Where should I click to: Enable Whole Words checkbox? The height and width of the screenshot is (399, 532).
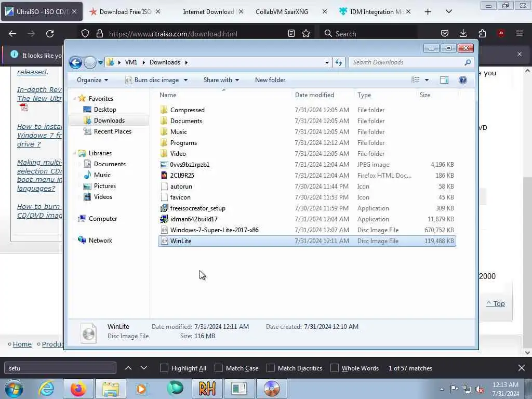click(x=335, y=368)
